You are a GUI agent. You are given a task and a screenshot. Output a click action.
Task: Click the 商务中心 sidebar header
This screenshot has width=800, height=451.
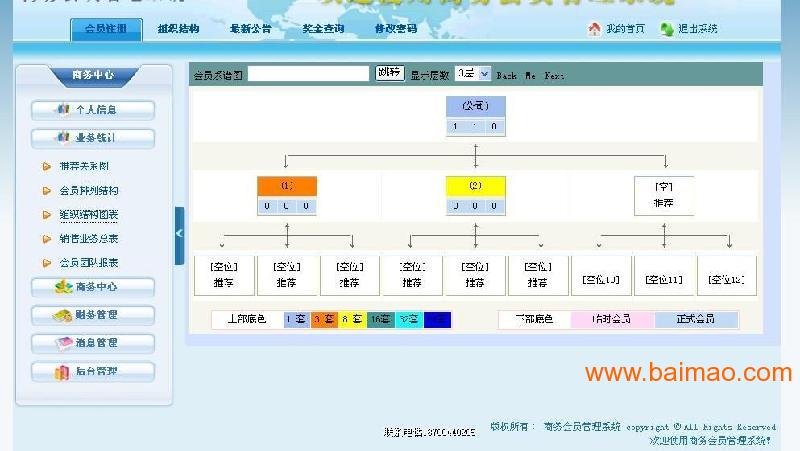point(93,75)
